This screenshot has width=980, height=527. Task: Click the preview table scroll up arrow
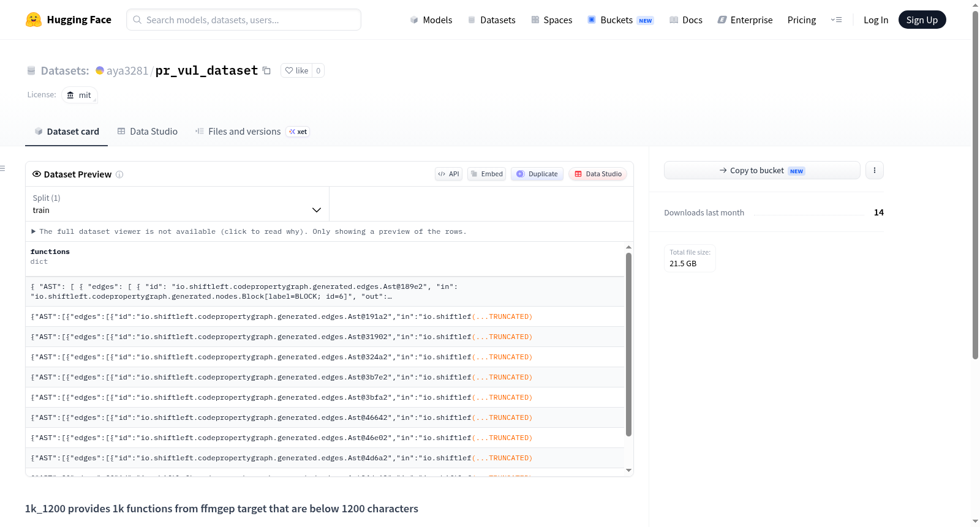[x=628, y=247]
